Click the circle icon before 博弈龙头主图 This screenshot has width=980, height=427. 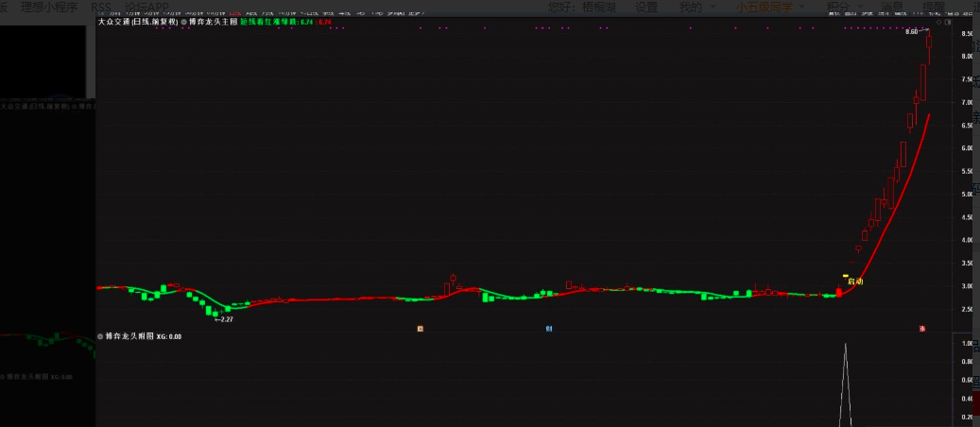[x=184, y=21]
